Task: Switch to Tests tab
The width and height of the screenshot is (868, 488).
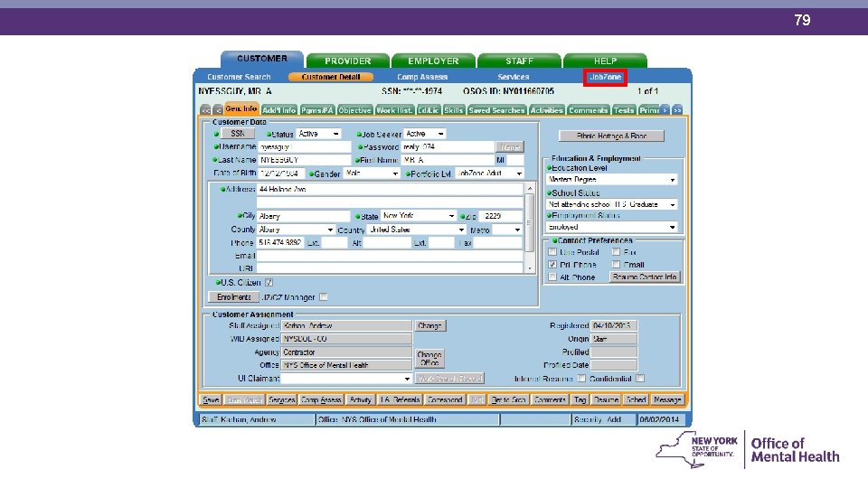Action: coord(624,110)
